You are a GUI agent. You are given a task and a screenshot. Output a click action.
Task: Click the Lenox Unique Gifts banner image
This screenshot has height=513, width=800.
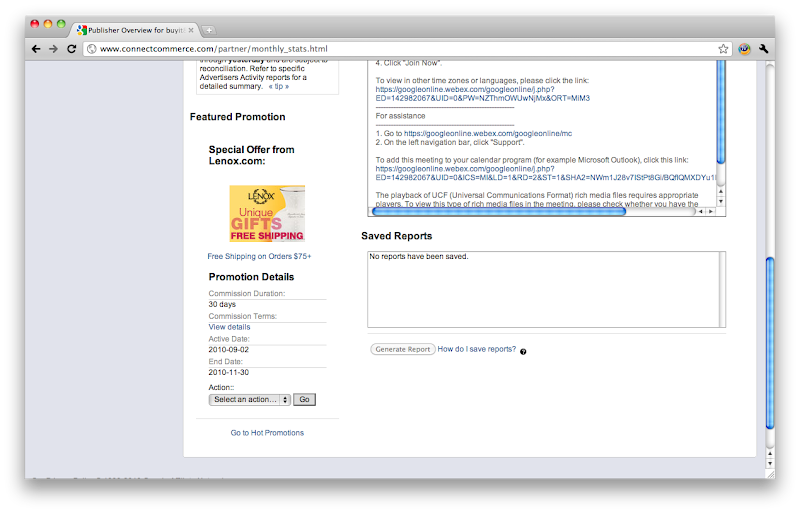click(267, 213)
